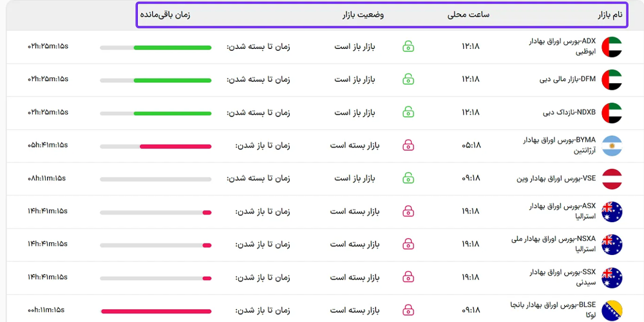Click the red lock icon in the NSXA row
Viewport: 644px width, 322px height.
click(408, 244)
